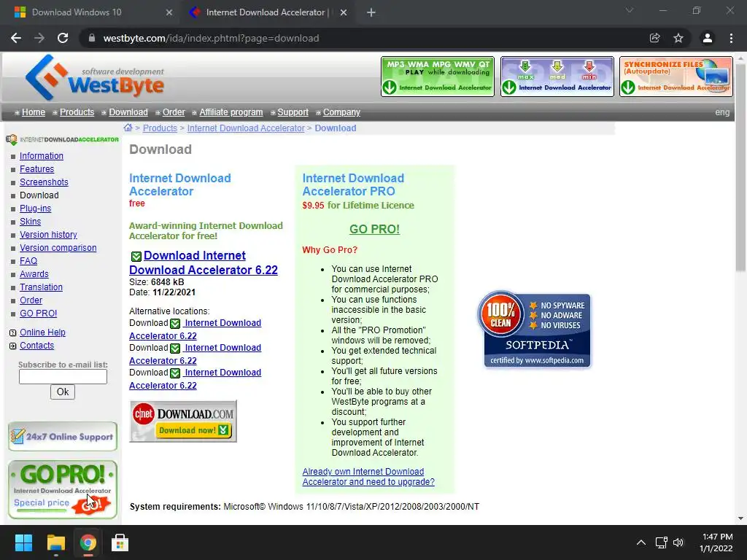Open the Download menu item in nav bar

[x=128, y=112]
